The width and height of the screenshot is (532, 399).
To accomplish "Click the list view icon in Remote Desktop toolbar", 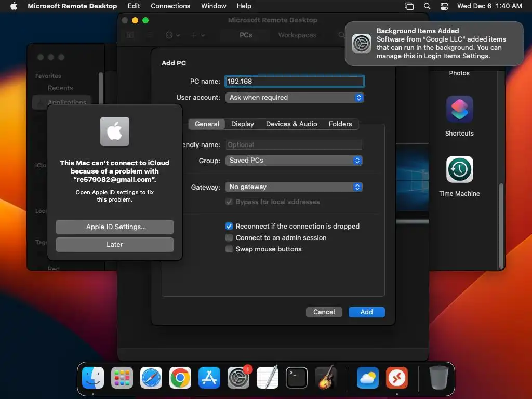I will (x=150, y=35).
